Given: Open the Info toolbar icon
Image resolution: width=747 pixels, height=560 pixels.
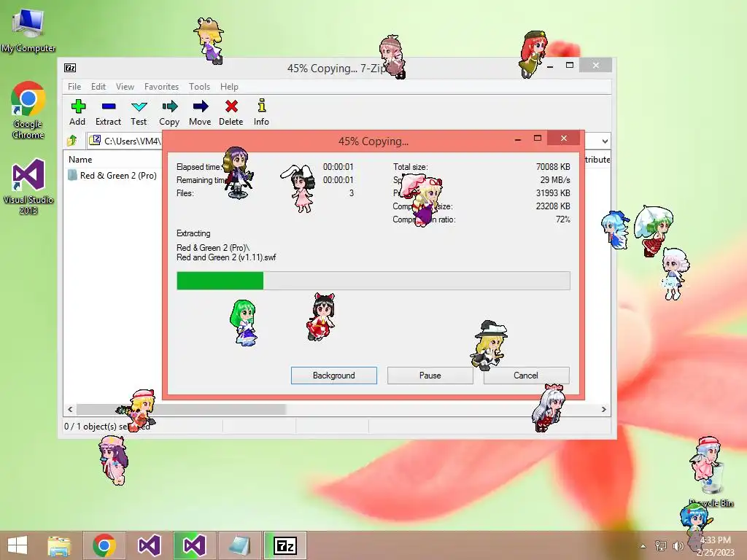Looking at the screenshot, I should pyautogui.click(x=261, y=112).
